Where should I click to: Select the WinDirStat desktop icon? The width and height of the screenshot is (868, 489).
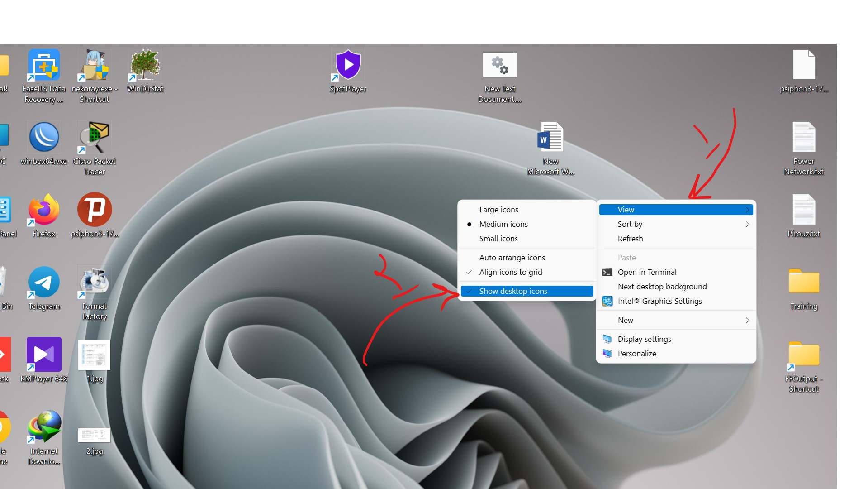(x=145, y=65)
